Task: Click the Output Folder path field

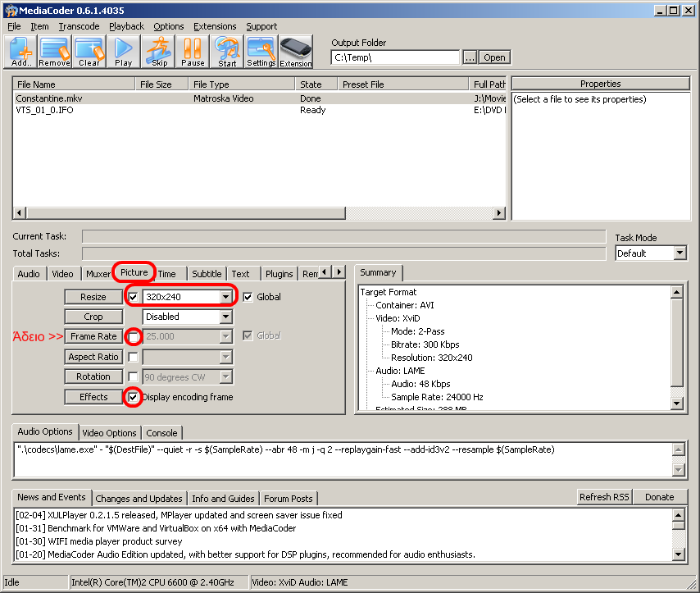Action: (x=395, y=57)
